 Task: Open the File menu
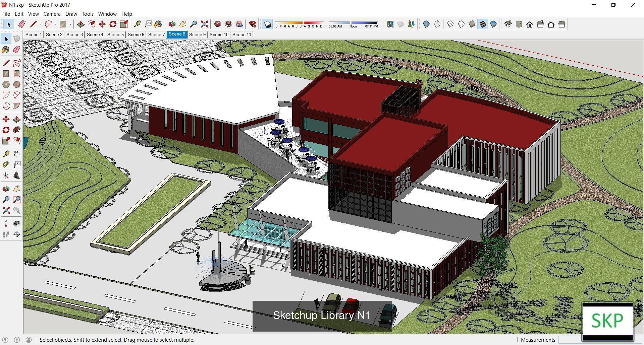click(x=6, y=14)
